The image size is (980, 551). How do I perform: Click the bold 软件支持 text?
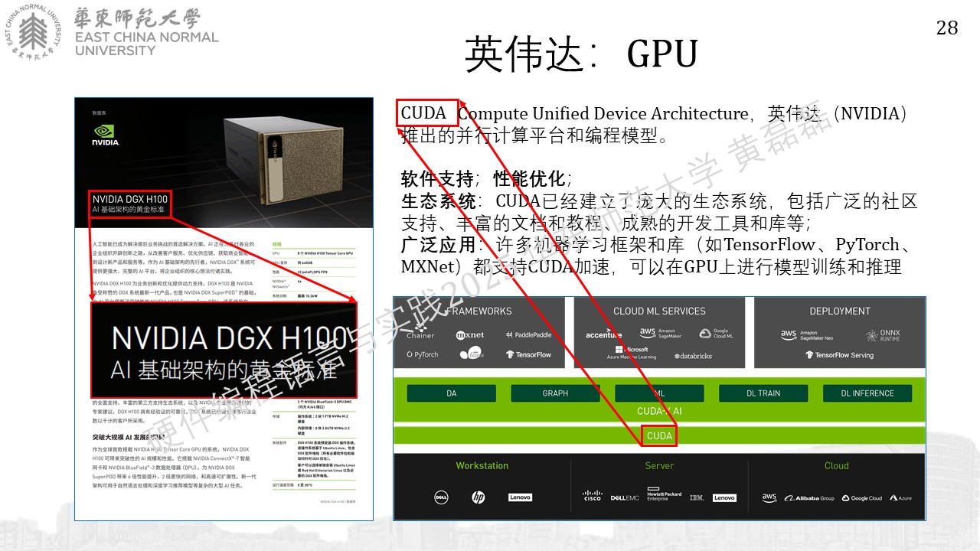pos(437,179)
